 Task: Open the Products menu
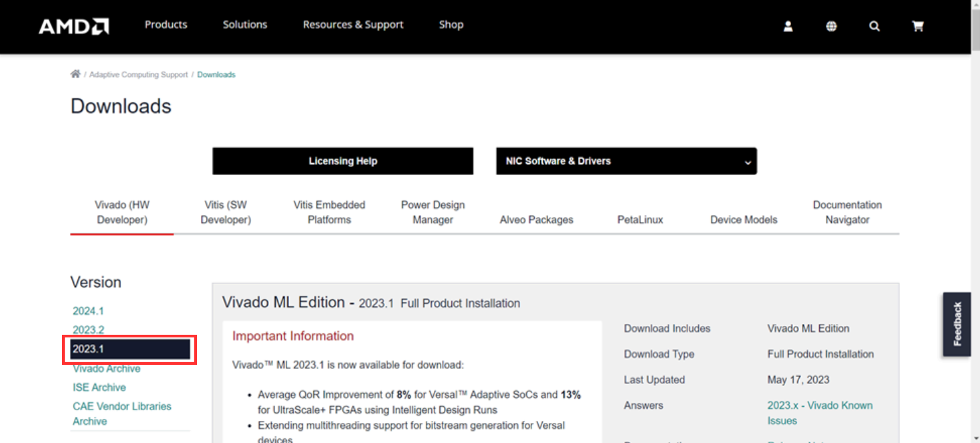166,25
